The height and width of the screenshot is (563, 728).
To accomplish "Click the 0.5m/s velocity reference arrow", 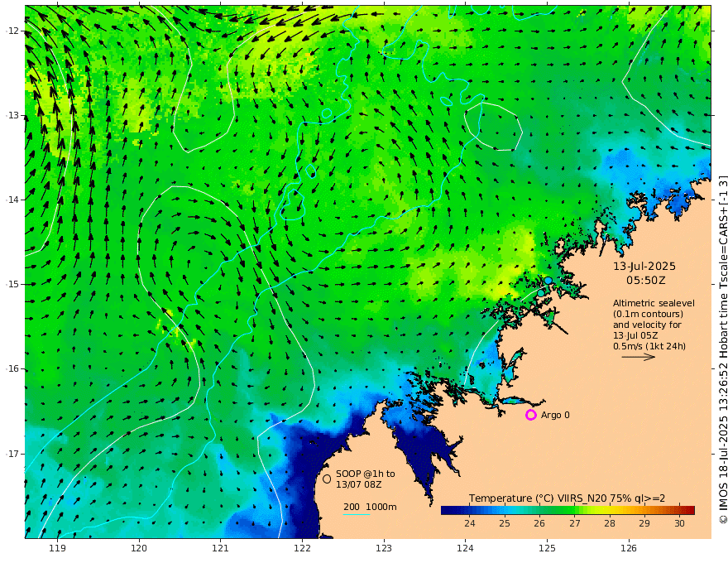I will click(x=639, y=357).
